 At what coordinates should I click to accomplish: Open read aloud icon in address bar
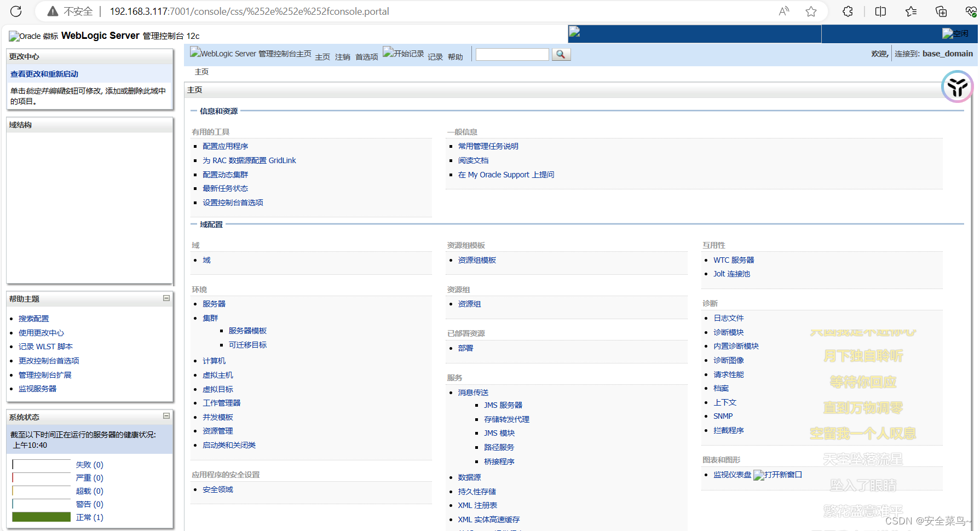pos(784,11)
